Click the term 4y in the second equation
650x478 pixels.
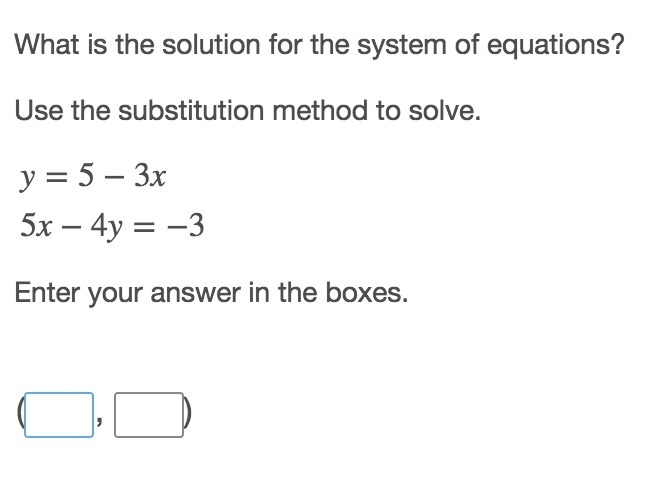[107, 227]
